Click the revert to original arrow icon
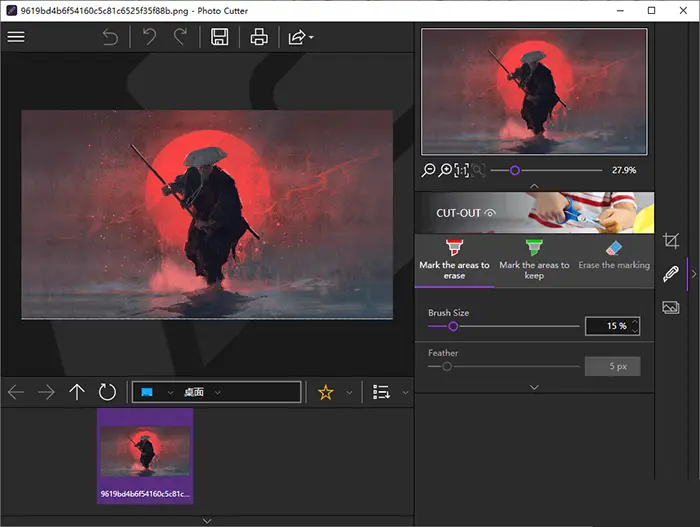This screenshot has height=527, width=700. coord(110,37)
